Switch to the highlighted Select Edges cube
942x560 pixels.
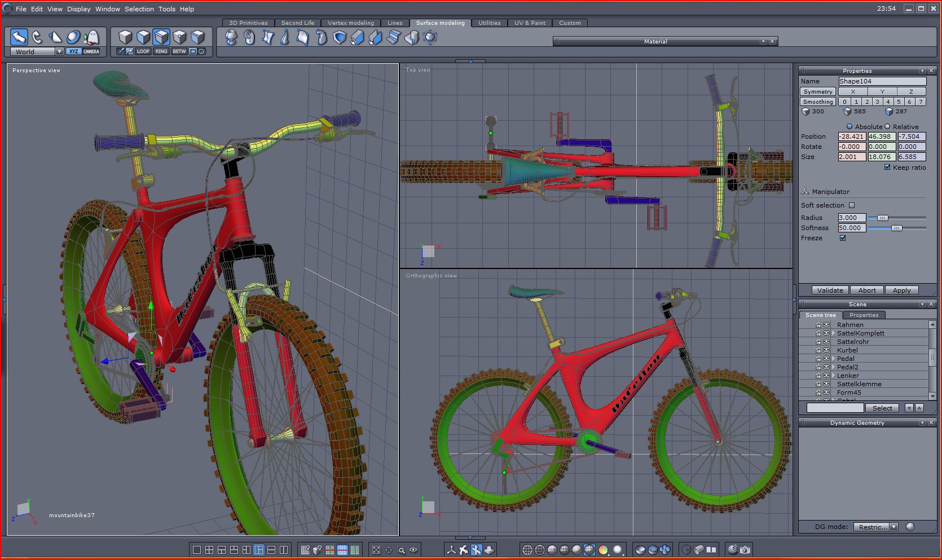[x=161, y=37]
